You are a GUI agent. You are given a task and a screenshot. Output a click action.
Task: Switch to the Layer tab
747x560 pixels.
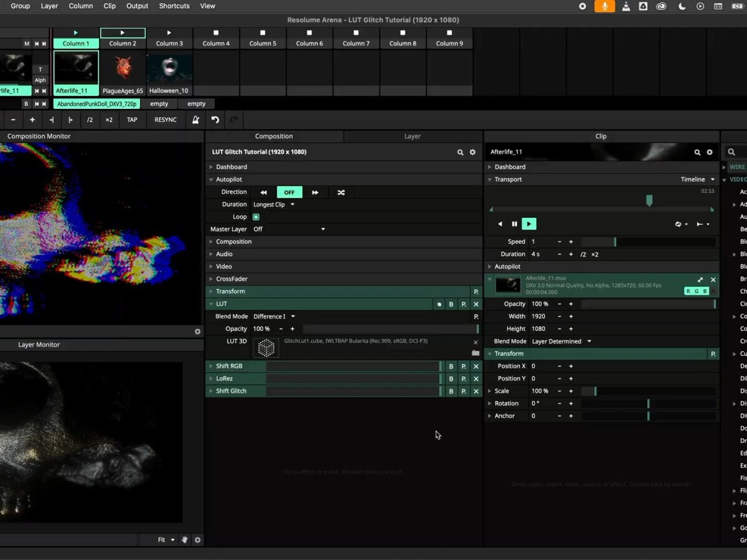tap(412, 136)
